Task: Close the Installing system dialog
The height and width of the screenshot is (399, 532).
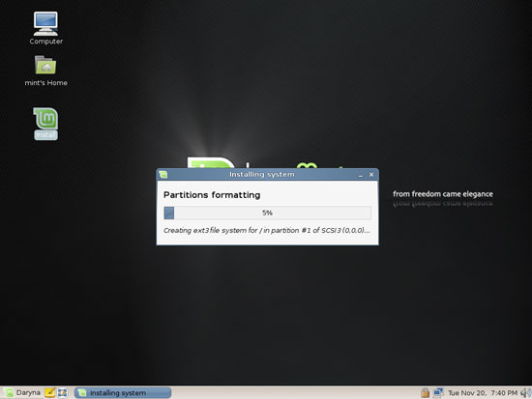Action: (371, 175)
